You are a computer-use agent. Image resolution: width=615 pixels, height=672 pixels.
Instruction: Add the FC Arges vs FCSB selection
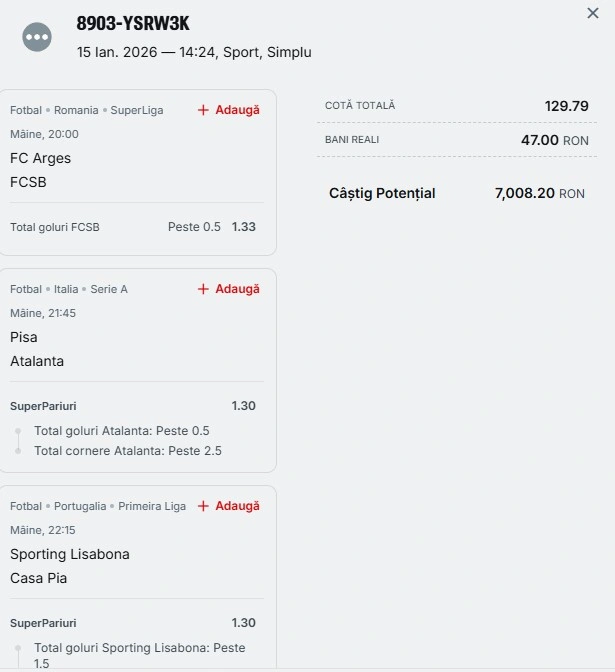pos(237,110)
